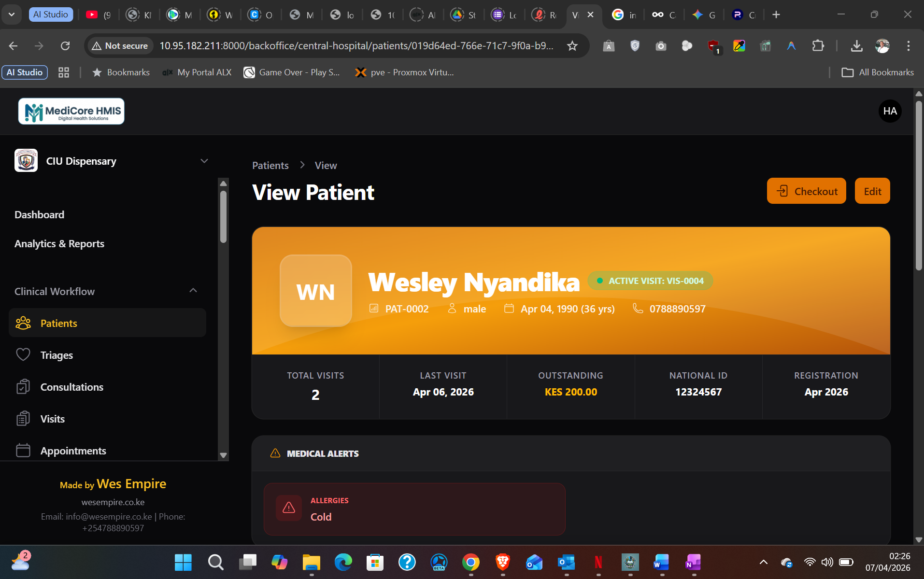
Task: Open the tab search dropdown arrow
Action: tap(12, 14)
